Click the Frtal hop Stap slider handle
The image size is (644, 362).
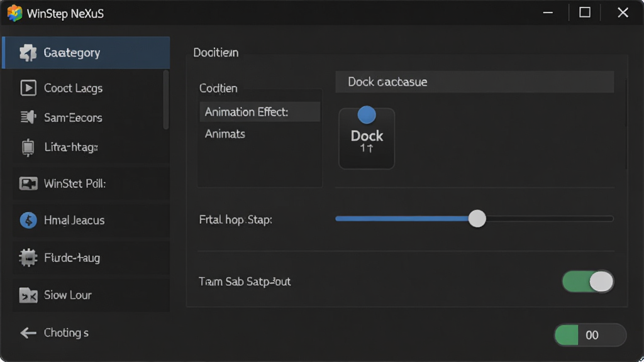click(x=477, y=219)
